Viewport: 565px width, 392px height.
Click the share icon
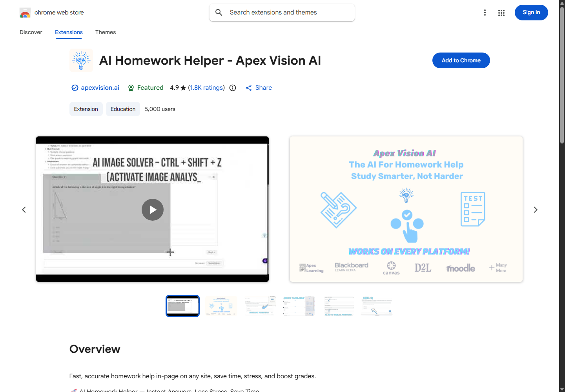pos(249,88)
